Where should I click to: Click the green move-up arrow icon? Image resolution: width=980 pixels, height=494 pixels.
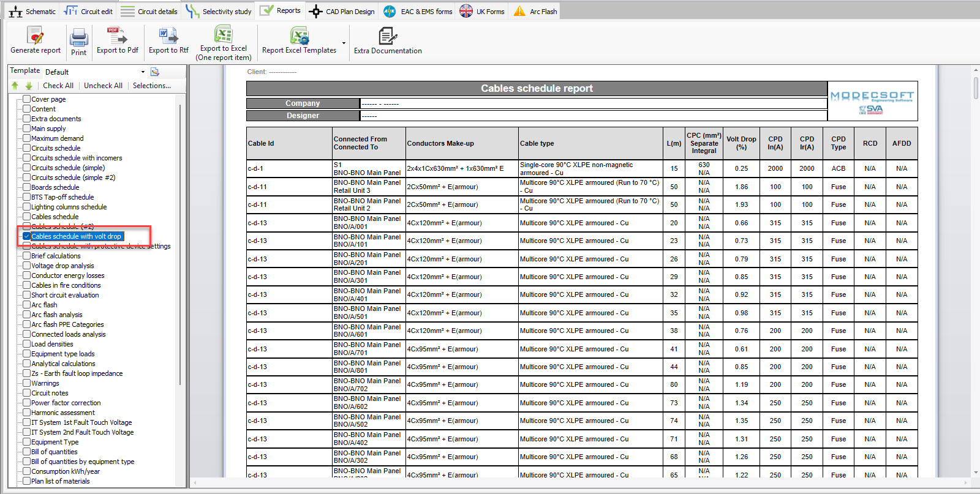[15, 86]
